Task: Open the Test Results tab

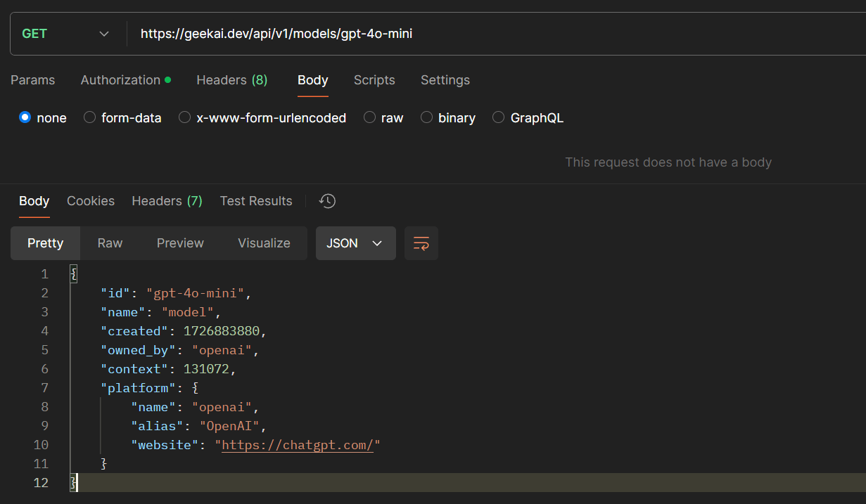Action: pos(256,201)
